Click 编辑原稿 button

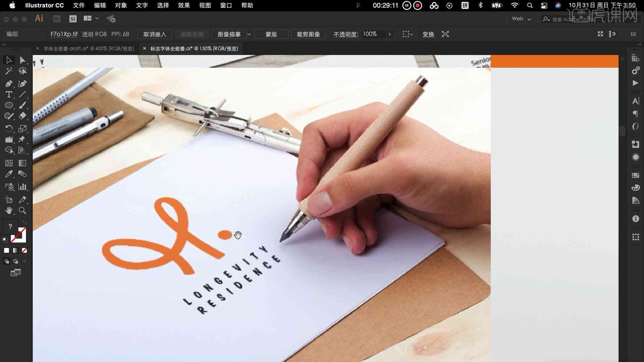tap(191, 34)
